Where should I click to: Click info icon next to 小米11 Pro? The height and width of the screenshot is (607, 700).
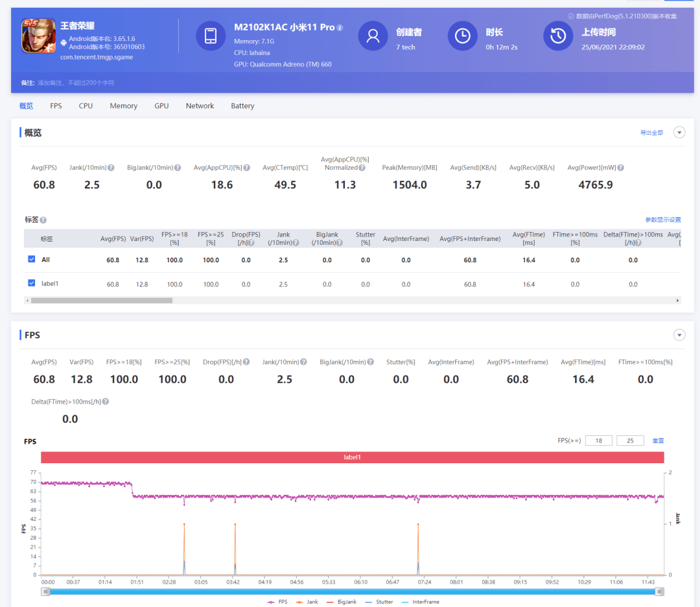(x=340, y=28)
